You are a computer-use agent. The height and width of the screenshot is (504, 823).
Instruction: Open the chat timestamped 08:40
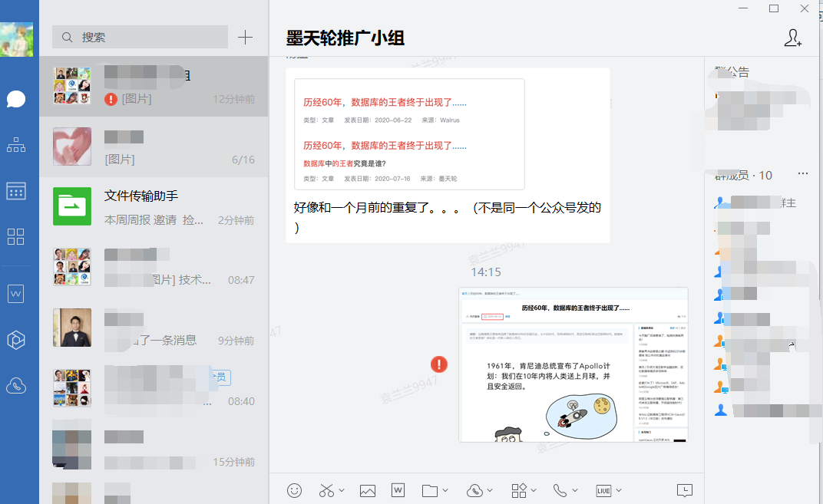tap(154, 388)
